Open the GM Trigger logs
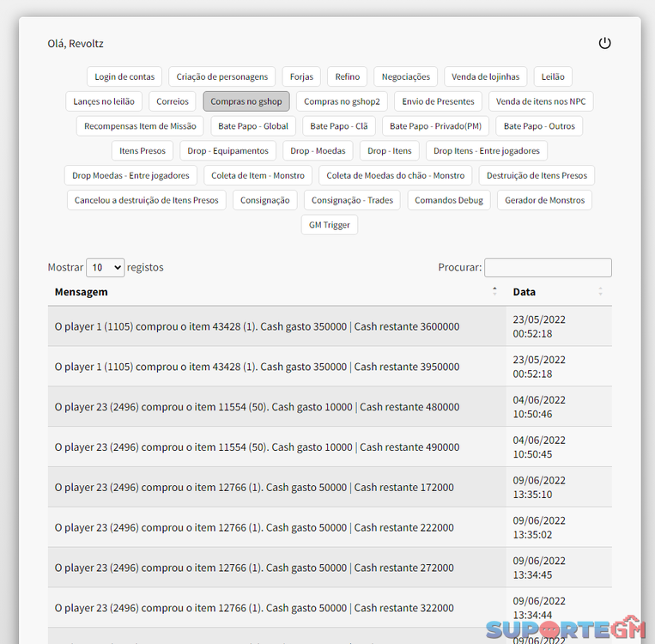Image resolution: width=655 pixels, height=644 pixels. click(x=330, y=225)
